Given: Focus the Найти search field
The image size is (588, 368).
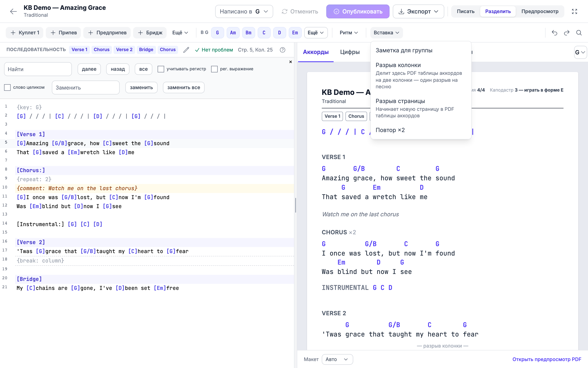Looking at the screenshot, I should click(x=38, y=69).
